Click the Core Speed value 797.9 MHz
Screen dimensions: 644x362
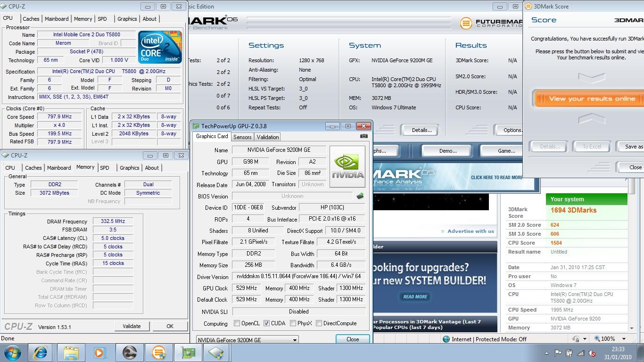coord(59,117)
